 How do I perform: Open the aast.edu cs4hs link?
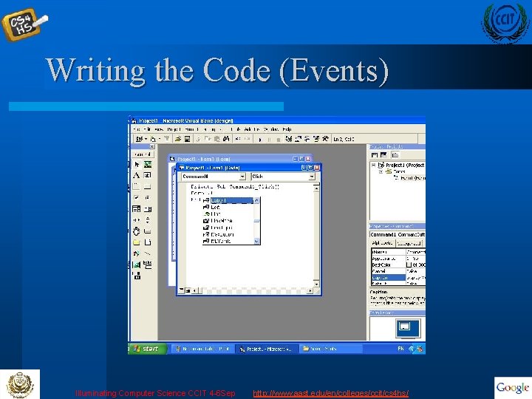tap(330, 393)
